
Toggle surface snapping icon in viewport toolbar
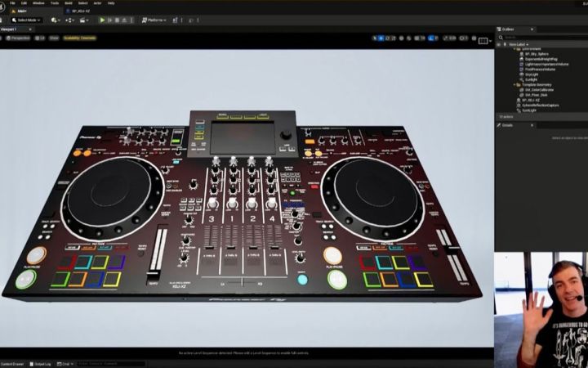(x=409, y=38)
